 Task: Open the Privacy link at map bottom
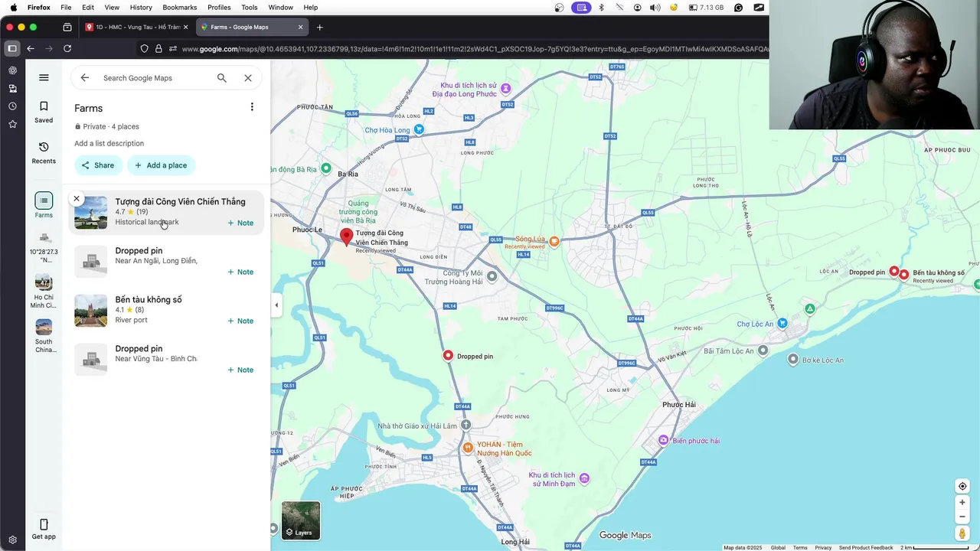click(x=823, y=547)
